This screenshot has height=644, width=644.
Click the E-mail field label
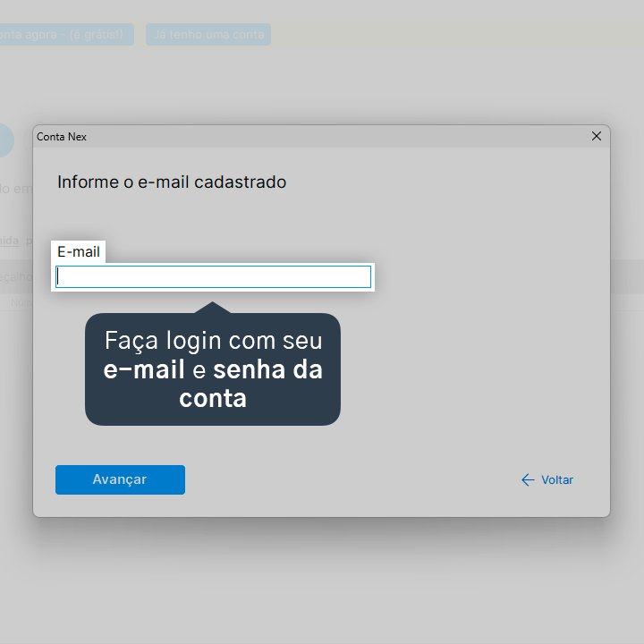click(x=78, y=251)
